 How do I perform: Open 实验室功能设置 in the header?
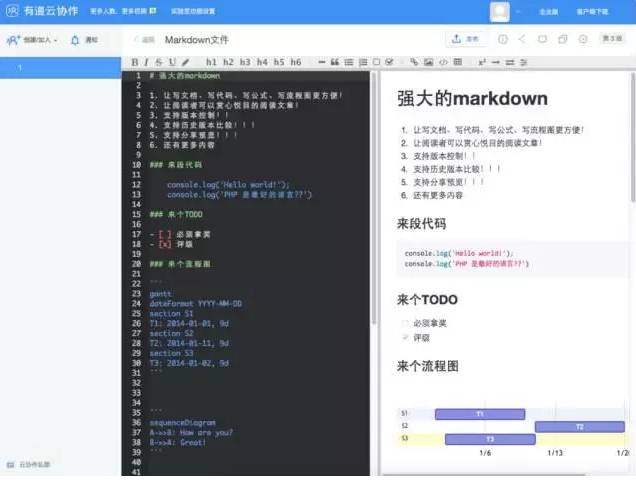(193, 11)
